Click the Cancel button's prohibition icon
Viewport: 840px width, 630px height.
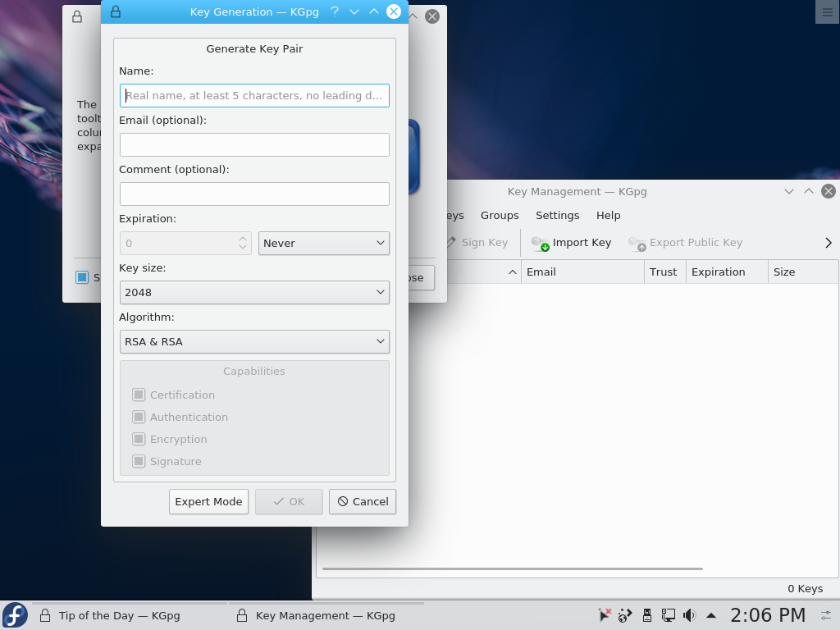(x=343, y=501)
